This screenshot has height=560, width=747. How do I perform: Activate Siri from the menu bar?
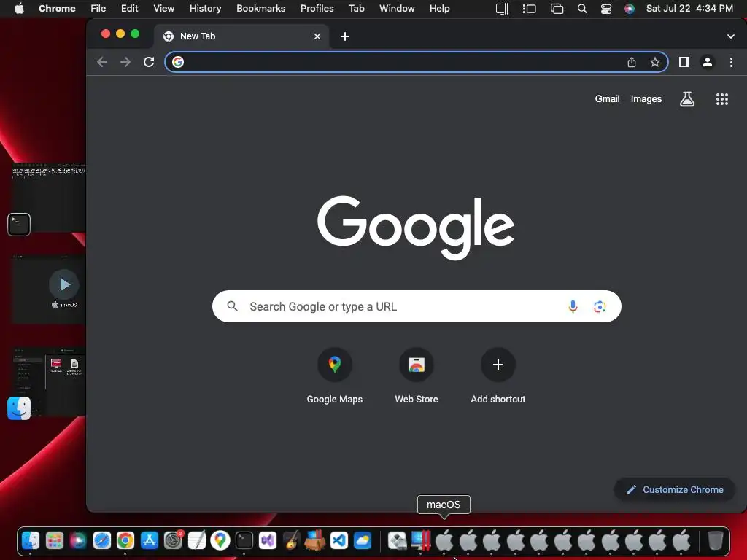(x=630, y=9)
